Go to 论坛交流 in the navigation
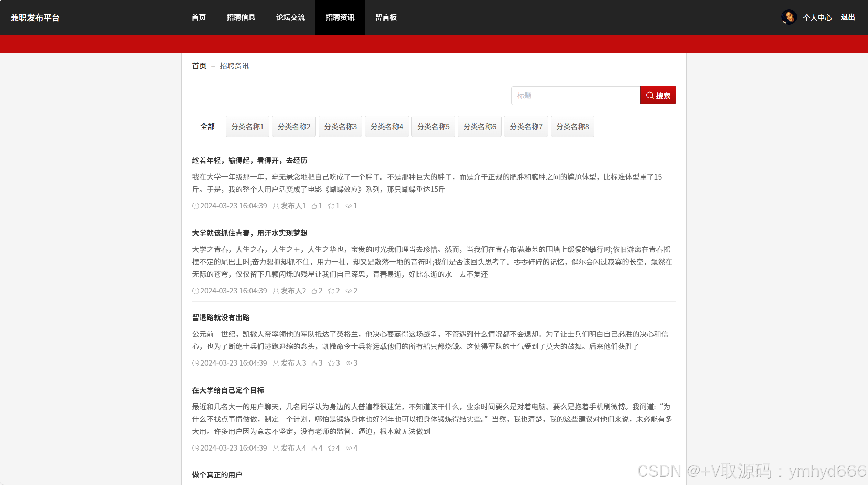The image size is (868, 485). (290, 18)
